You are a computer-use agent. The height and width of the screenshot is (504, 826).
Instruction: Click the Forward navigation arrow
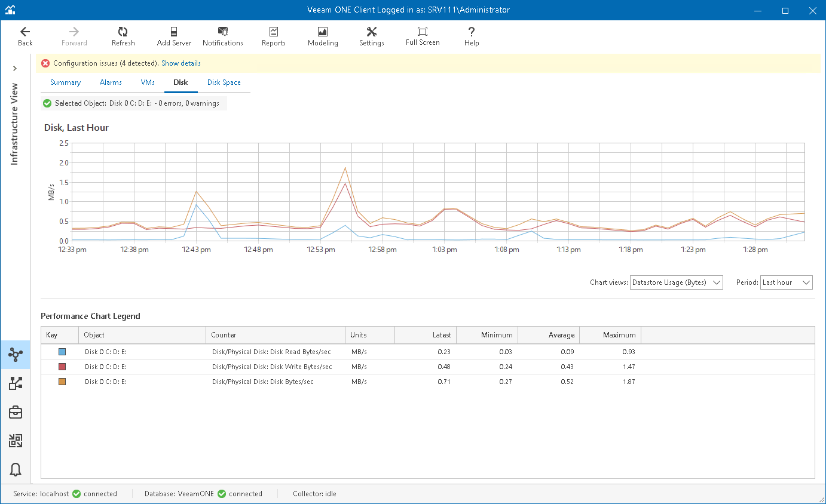tap(74, 36)
